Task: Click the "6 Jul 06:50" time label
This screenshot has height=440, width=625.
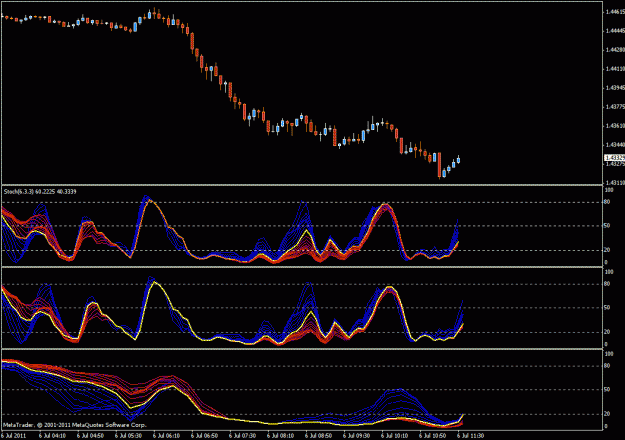Action: click(204, 436)
